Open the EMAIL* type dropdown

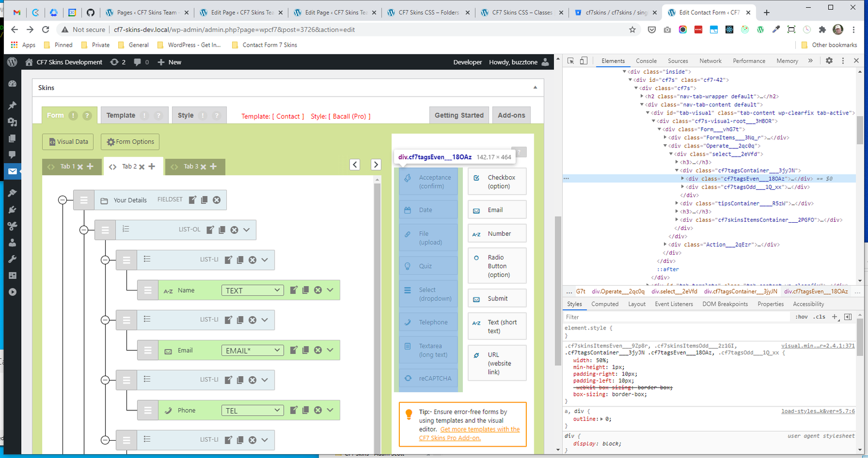coord(253,351)
